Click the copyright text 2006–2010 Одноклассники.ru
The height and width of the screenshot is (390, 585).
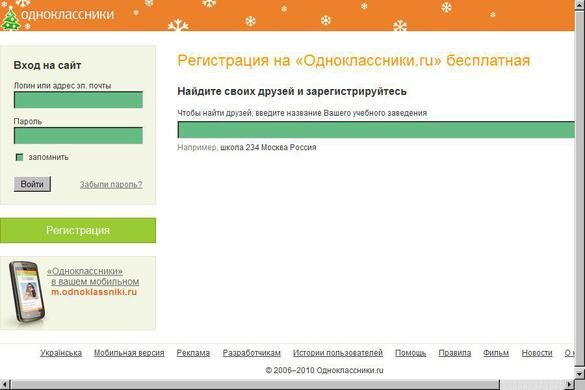[324, 371]
